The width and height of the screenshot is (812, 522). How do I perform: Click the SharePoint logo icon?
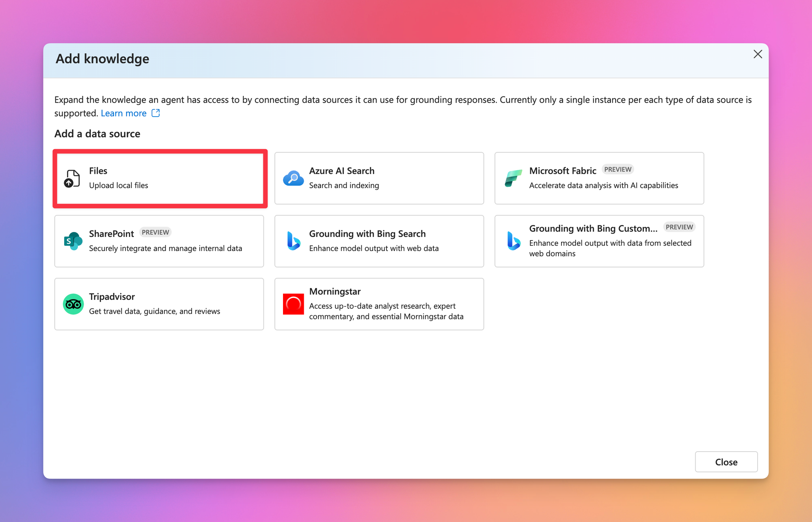73,241
